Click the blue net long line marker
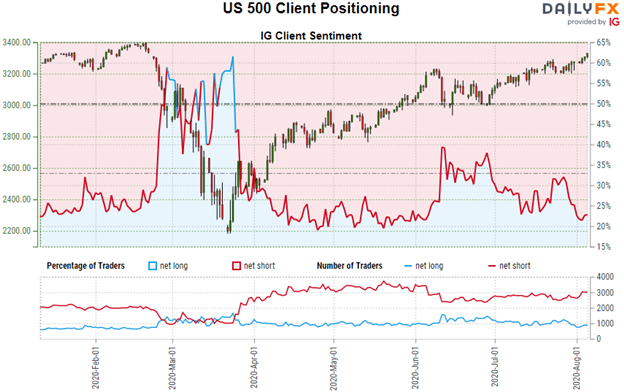This screenshot has height=392, width=624. pyautogui.click(x=408, y=266)
